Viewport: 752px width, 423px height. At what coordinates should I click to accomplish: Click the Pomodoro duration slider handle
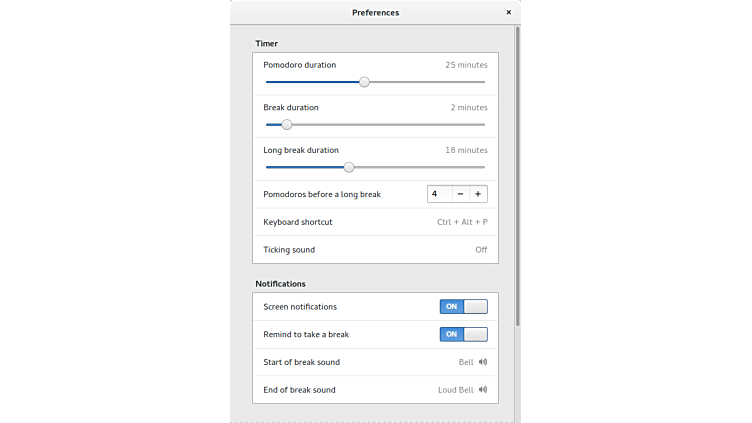pos(364,82)
